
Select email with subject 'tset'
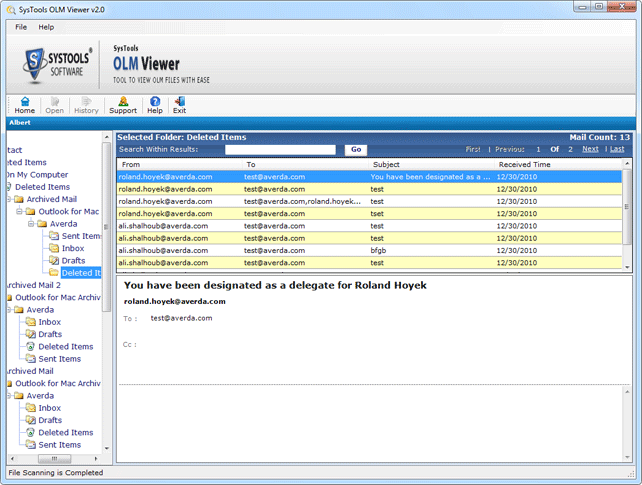[369, 214]
